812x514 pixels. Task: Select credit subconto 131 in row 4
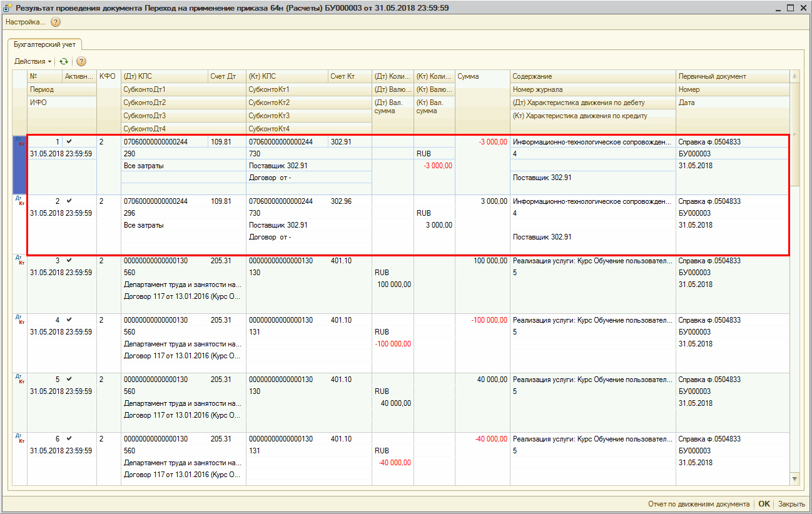(309, 332)
